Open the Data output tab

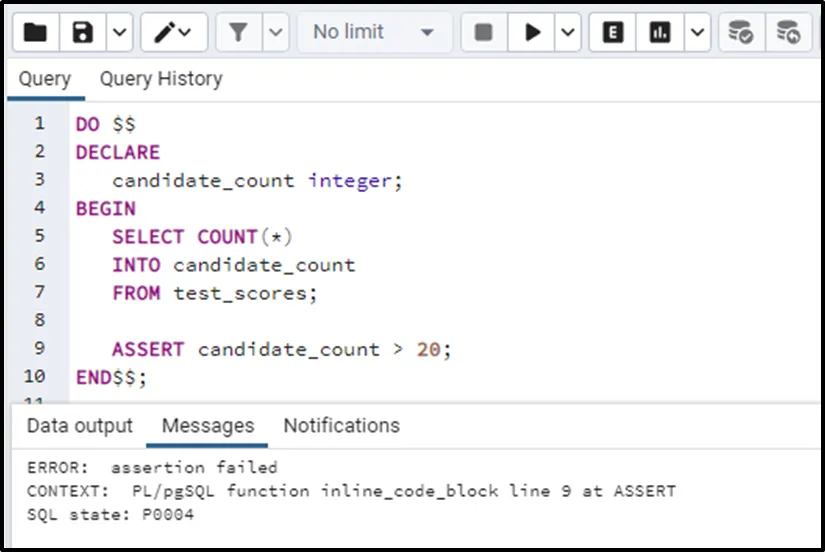[80, 426]
